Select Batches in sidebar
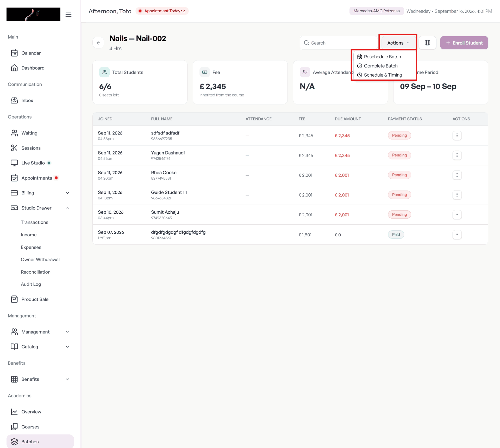500x448 pixels. pos(40,441)
